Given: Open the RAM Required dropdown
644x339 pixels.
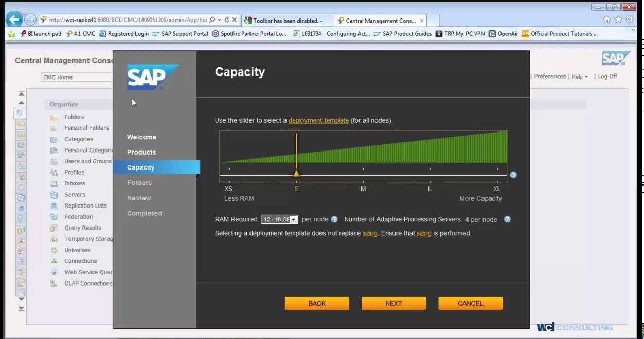Looking at the screenshot, I should 280,219.
